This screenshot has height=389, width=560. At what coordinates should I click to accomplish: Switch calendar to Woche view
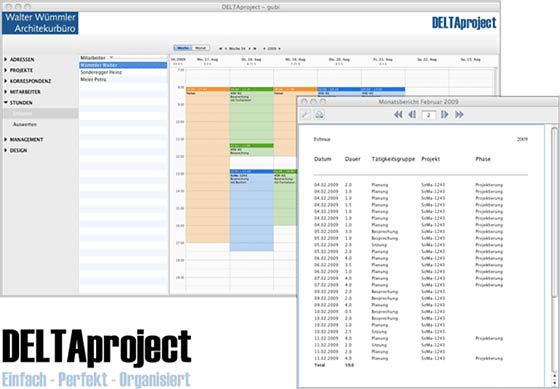click(183, 48)
